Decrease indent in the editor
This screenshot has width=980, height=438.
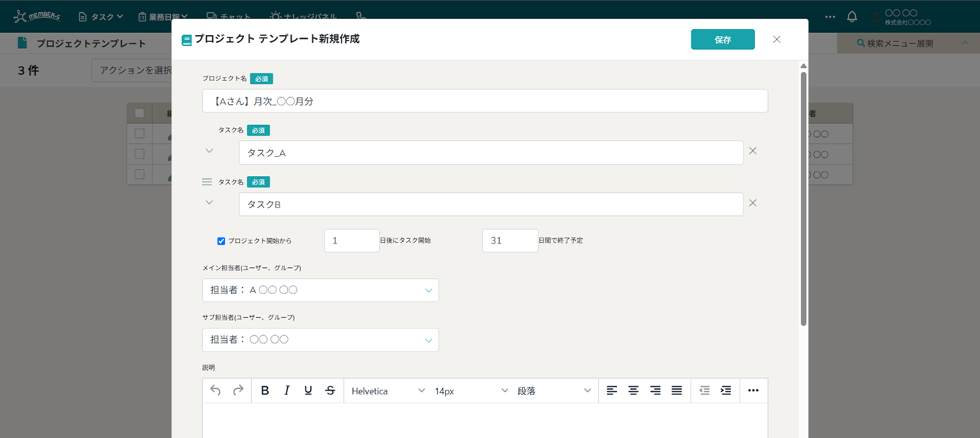point(704,391)
